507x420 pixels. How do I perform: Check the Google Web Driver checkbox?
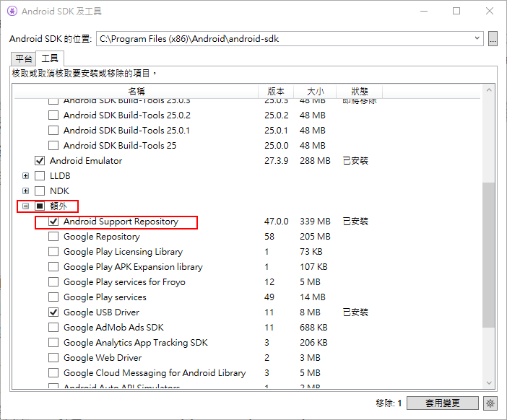tap(53, 358)
